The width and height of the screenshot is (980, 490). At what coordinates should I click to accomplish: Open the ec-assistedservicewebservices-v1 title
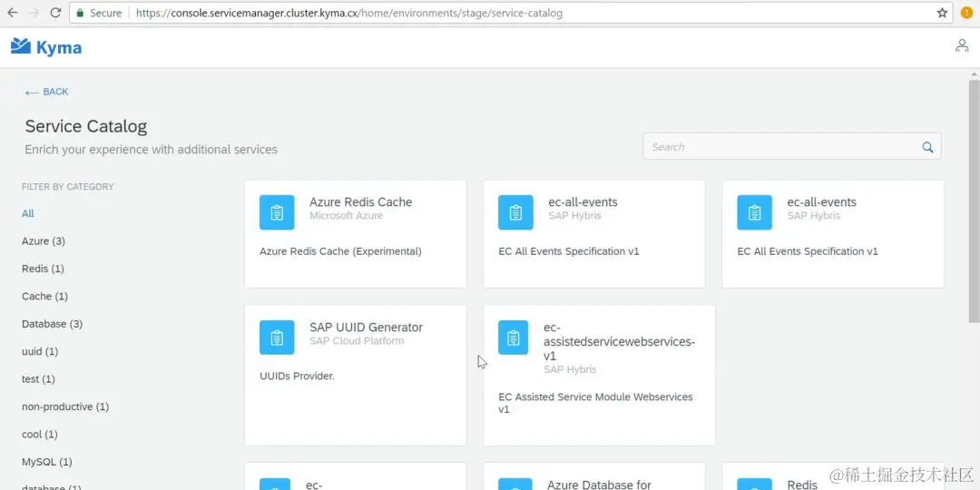tap(619, 341)
